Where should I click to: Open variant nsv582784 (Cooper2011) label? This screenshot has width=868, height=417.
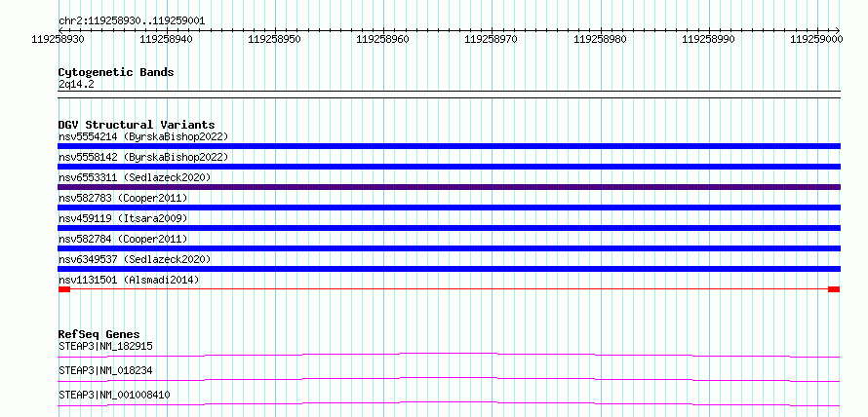[x=123, y=239]
